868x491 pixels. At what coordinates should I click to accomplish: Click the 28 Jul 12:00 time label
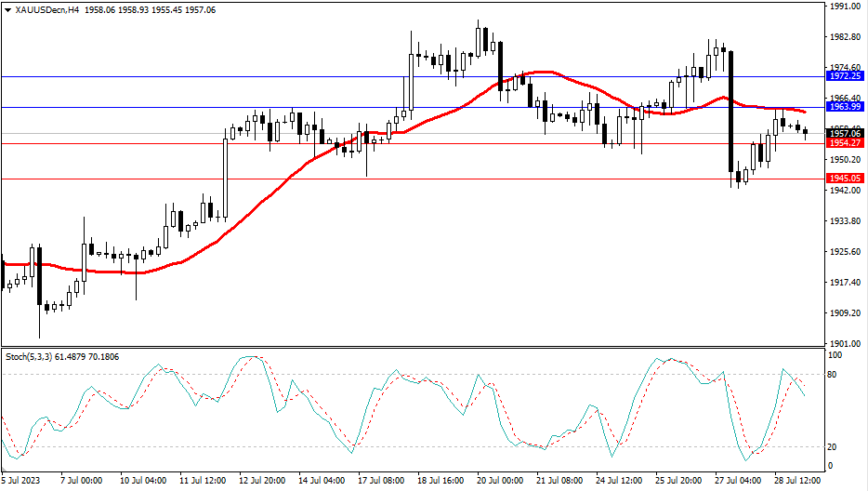coord(796,481)
